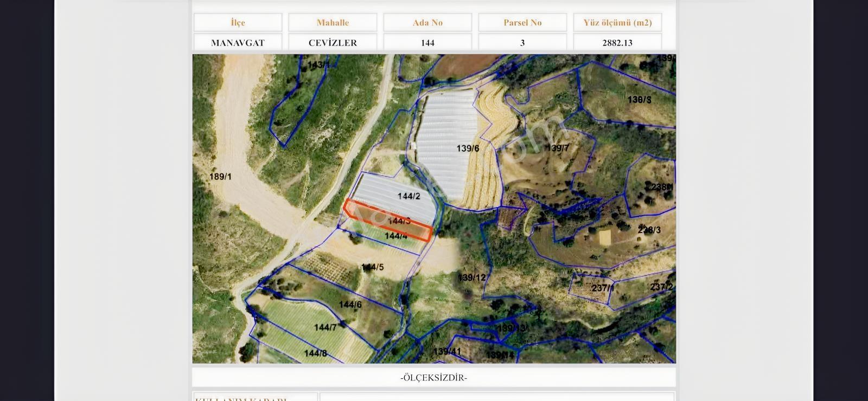
Task: Click the Ada No column header
Action: click(x=427, y=22)
